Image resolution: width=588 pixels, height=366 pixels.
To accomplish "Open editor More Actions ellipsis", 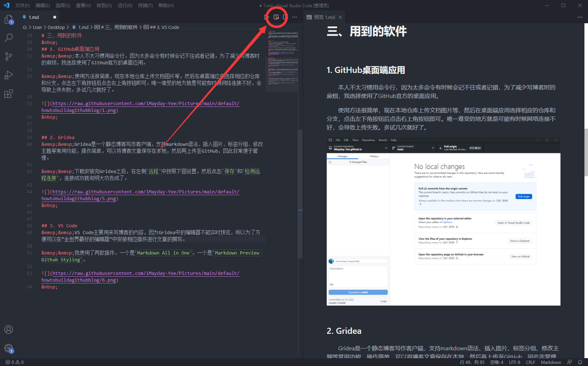I will click(295, 17).
